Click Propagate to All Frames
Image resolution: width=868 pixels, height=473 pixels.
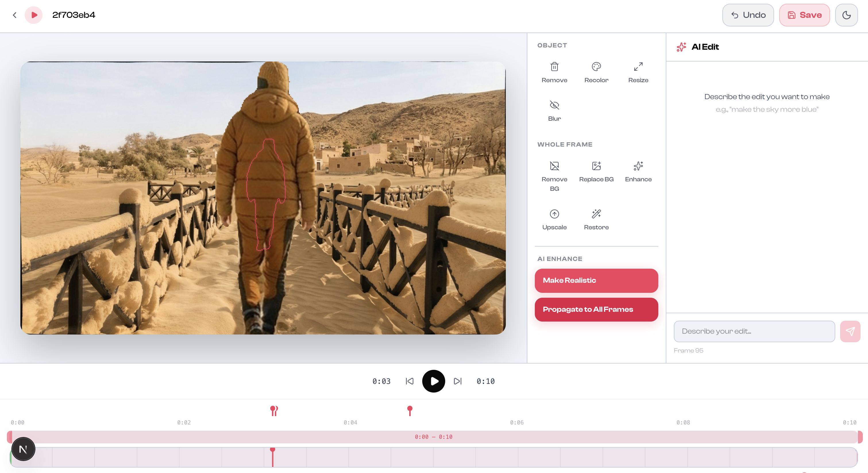coord(596,309)
